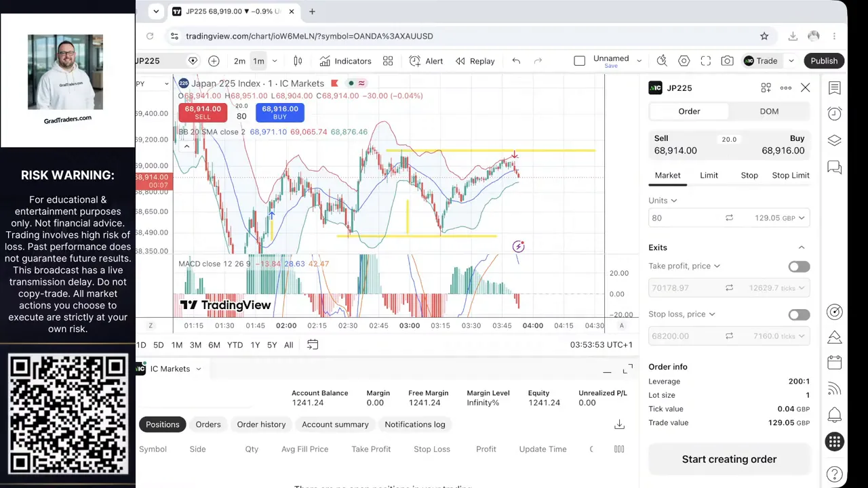This screenshot has width=868, height=488.
Task: Expand the chart interval dropdown arrow
Action: [274, 61]
